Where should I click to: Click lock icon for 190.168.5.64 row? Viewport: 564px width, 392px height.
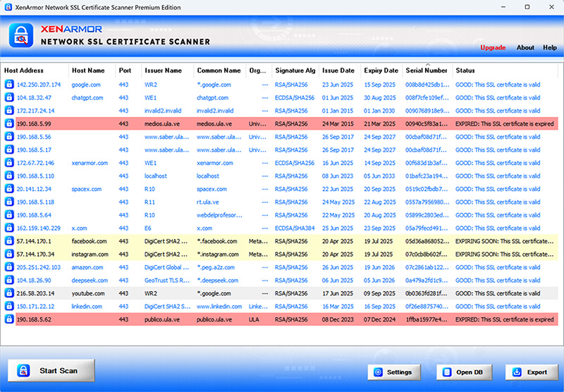9,215
